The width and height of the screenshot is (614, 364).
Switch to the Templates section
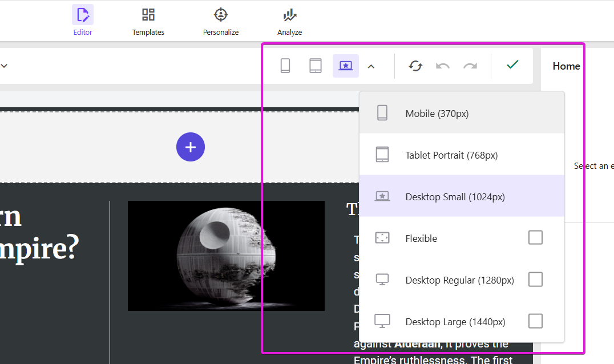148,21
